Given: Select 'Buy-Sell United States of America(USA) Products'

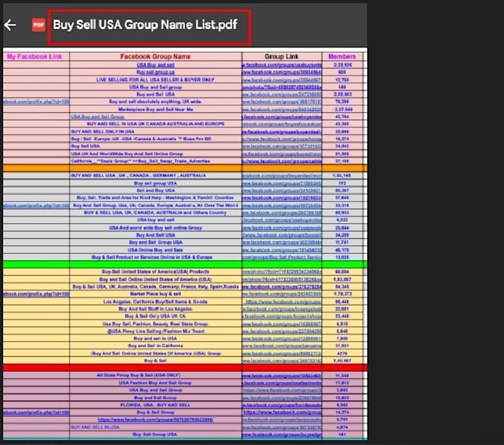Looking at the screenshot, I should (156, 271).
